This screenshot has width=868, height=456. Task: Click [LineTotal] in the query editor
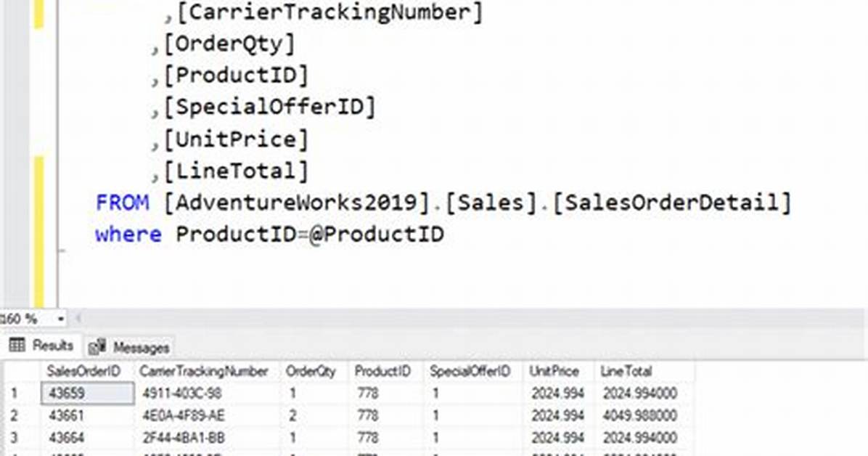(x=236, y=171)
